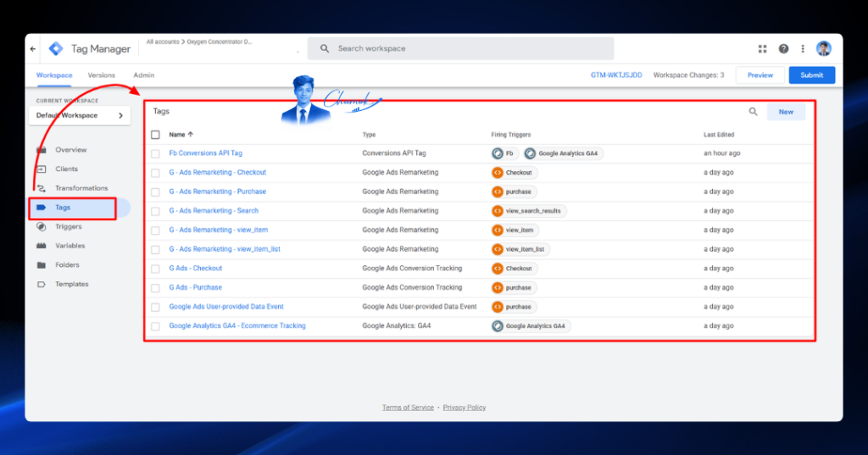Click the Variables sidebar icon

(42, 246)
